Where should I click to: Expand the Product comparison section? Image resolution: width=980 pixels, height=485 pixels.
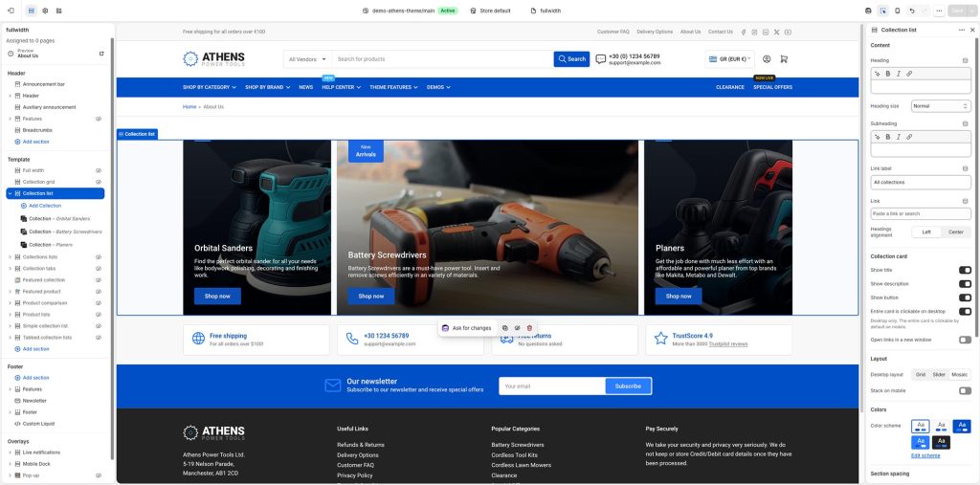coord(10,303)
